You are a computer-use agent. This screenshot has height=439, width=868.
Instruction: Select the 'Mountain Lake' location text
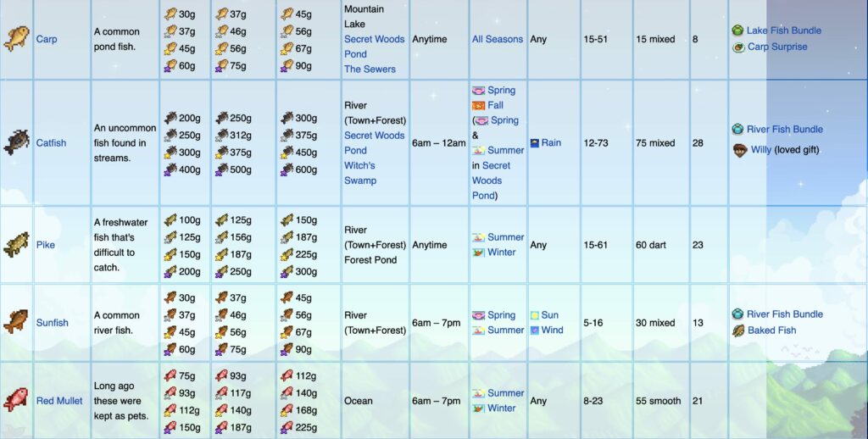364,17
